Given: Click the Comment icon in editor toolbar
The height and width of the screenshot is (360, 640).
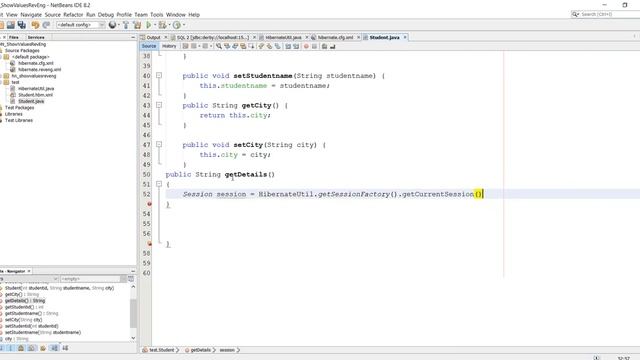Looking at the screenshot, I should [x=324, y=46].
